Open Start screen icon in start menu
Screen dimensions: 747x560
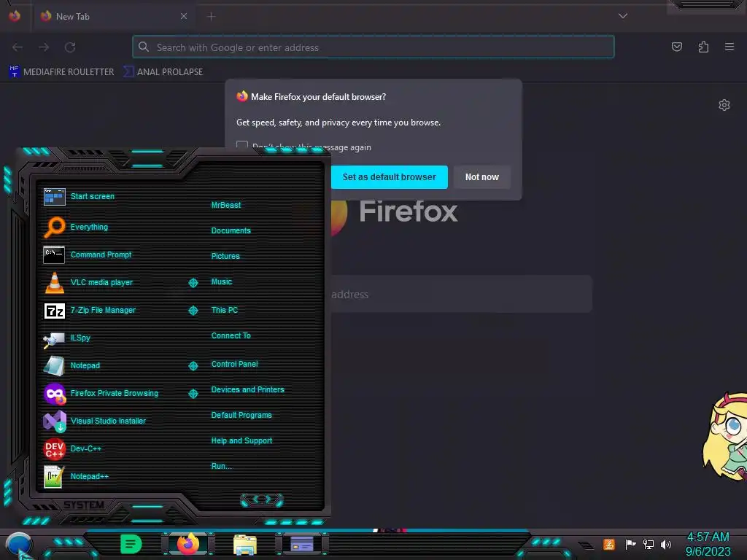54,196
